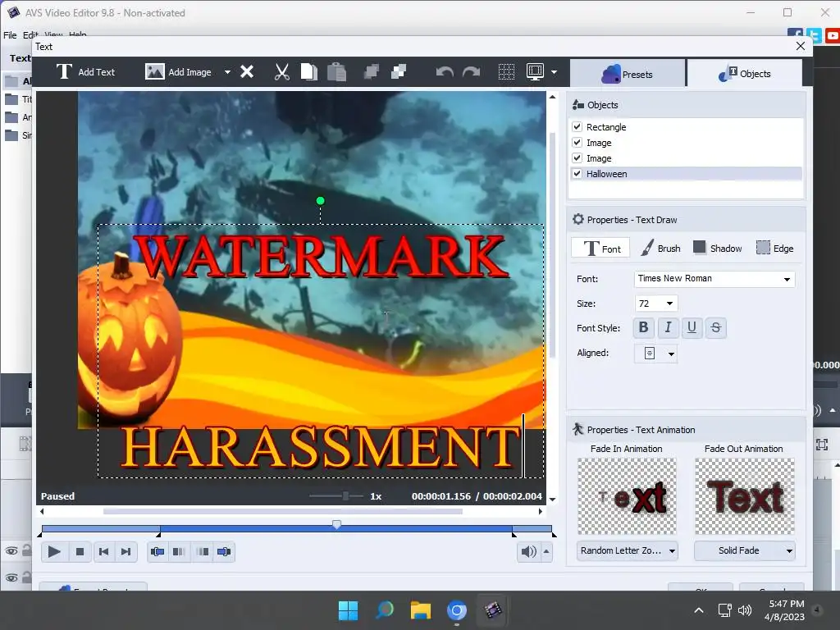Uncheck the second Image object checkbox
This screenshot has height=630, width=840.
[577, 158]
